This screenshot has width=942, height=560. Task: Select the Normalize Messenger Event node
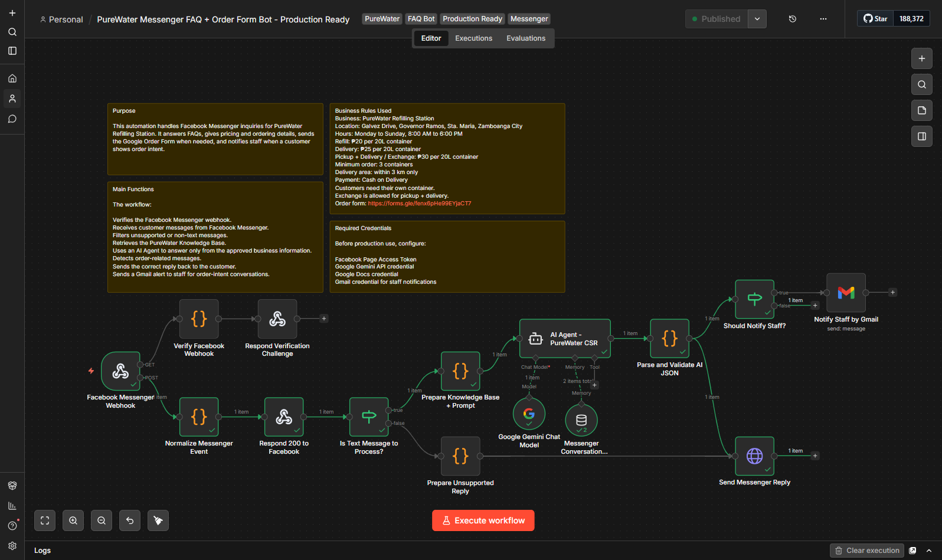coord(199,417)
